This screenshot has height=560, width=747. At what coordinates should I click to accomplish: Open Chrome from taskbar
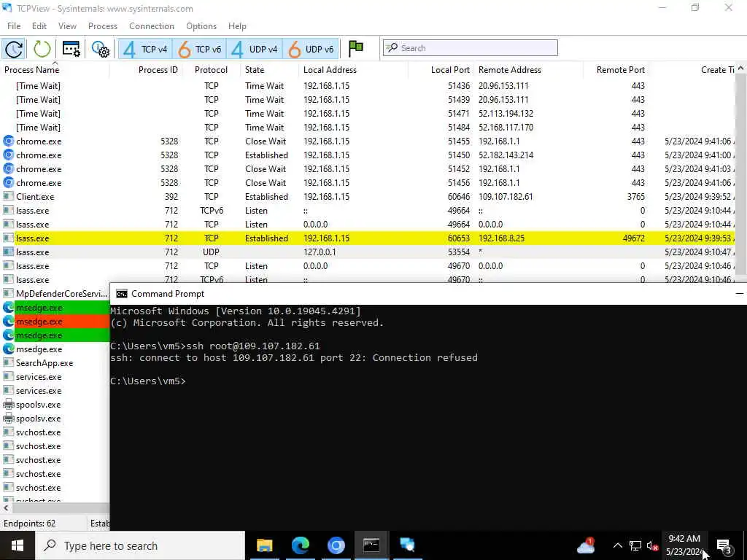[x=336, y=545]
